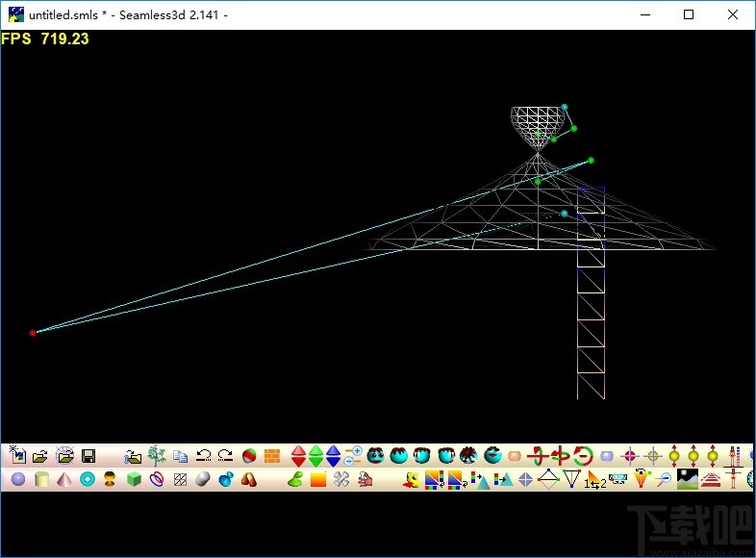The width and height of the screenshot is (756, 558).
Task: Click the import folder icon
Action: click(x=133, y=456)
